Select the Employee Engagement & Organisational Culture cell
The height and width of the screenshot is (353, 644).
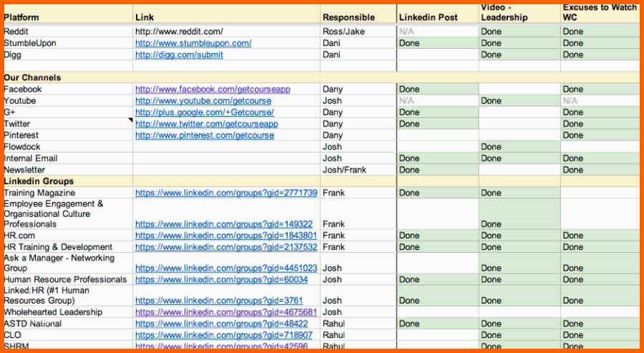coord(68,214)
